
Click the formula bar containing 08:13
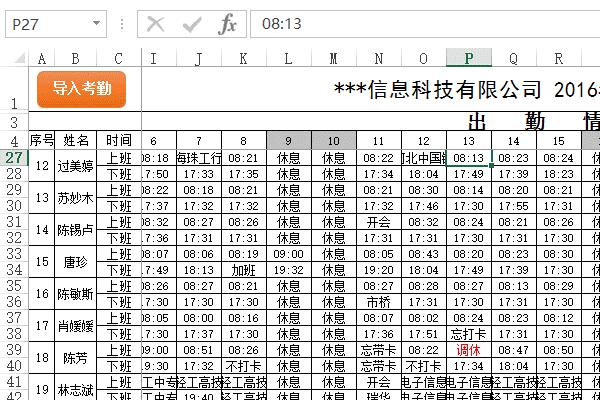(425, 24)
